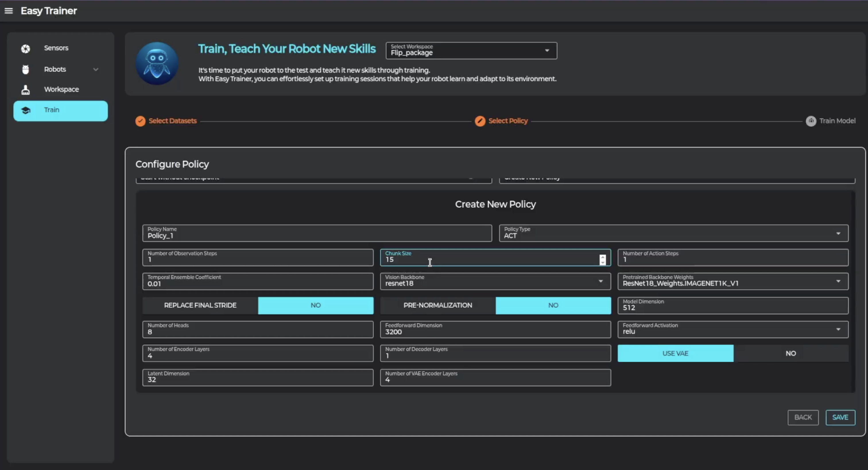
Task: Click the Select Policy pencil step icon
Action: (480, 121)
